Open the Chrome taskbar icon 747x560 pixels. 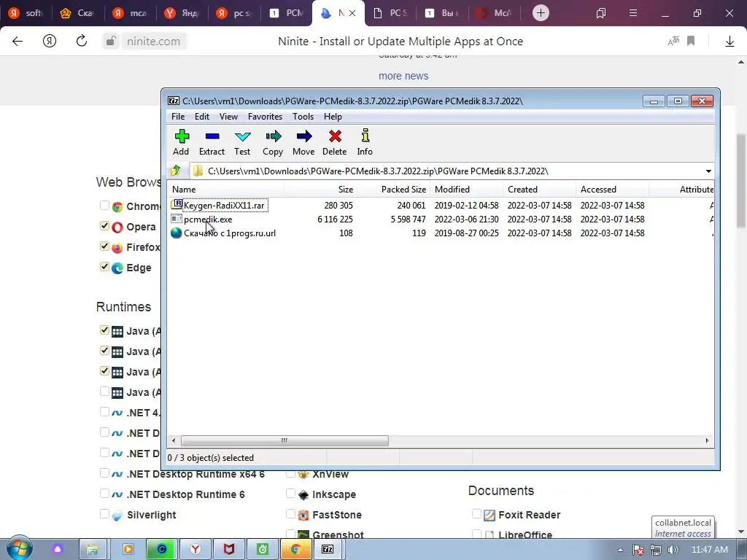pos(295,549)
